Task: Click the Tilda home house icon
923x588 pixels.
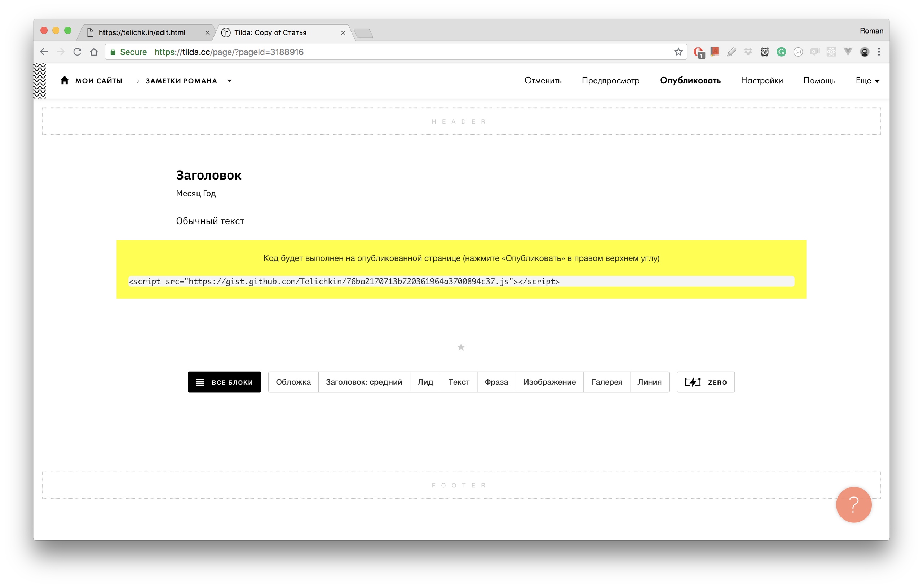Action: [x=65, y=80]
